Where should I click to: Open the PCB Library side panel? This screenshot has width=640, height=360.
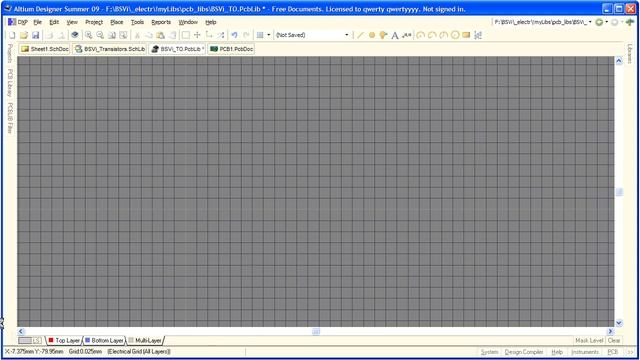pos(10,83)
